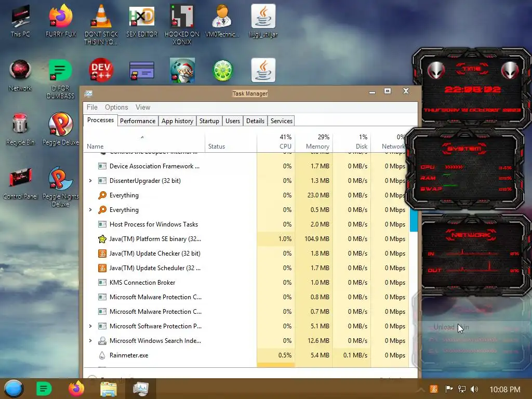
Task: Click the Rainmeter Time clock widget
Action: 472,87
